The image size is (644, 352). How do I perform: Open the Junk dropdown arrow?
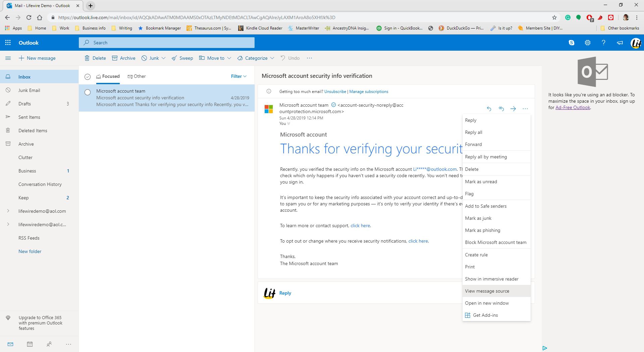[163, 58]
